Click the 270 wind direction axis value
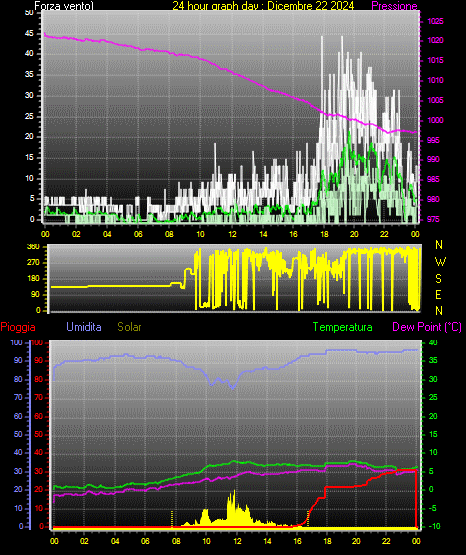Viewport: 466px width, 555px height. coord(33,263)
